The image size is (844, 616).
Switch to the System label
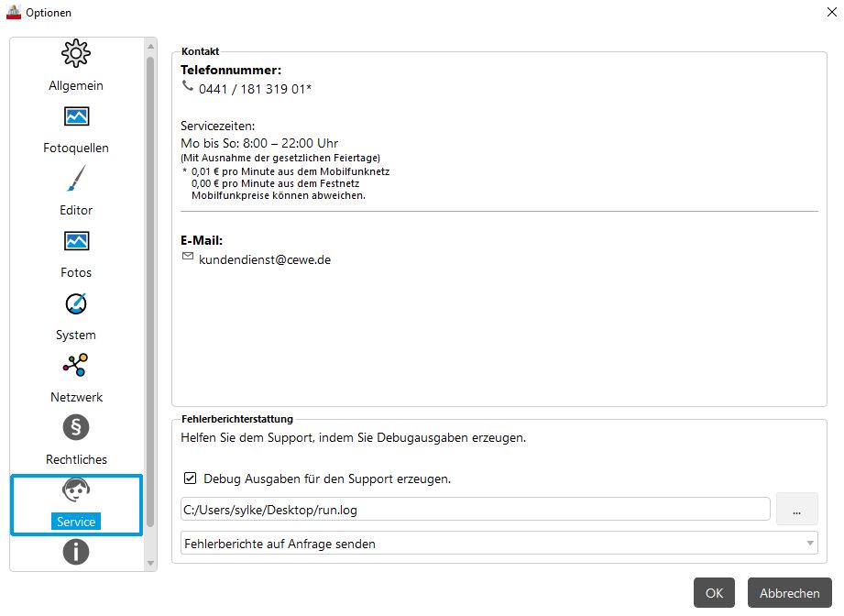point(76,335)
